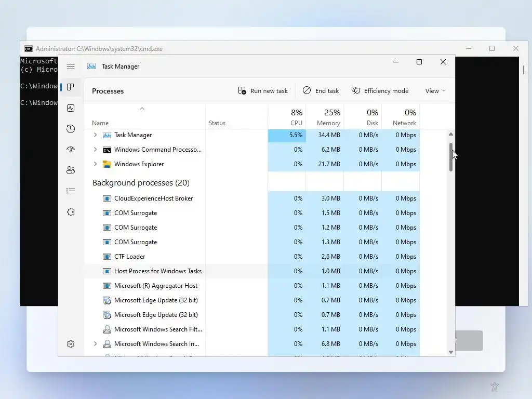This screenshot has width=532, height=399.
Task: Maximize the Task Manager window
Action: pos(419,62)
